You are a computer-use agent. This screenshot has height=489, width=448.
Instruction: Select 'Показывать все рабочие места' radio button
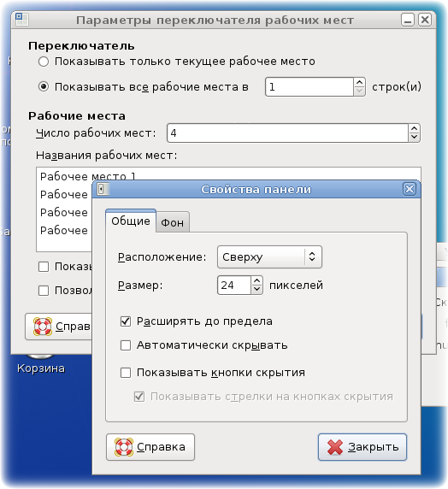[x=44, y=86]
